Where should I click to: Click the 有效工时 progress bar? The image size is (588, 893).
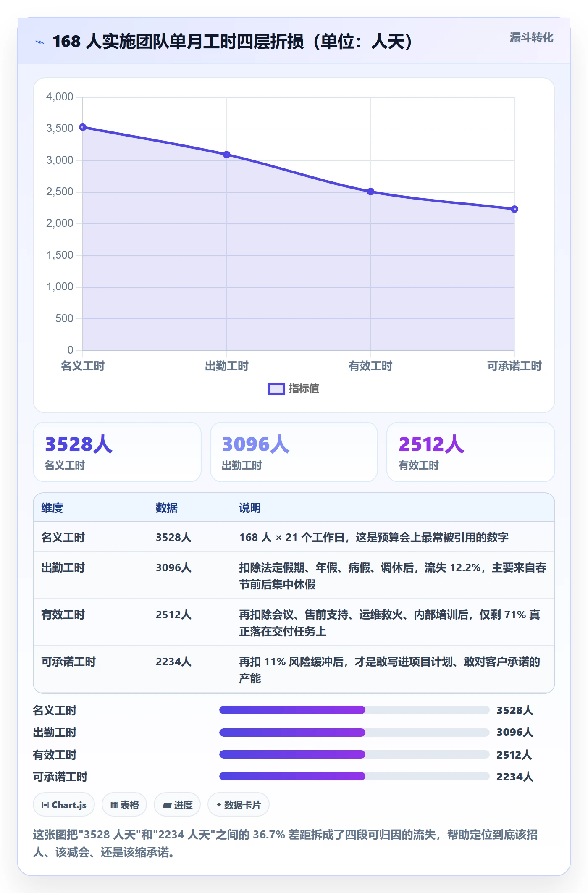pyautogui.click(x=354, y=754)
